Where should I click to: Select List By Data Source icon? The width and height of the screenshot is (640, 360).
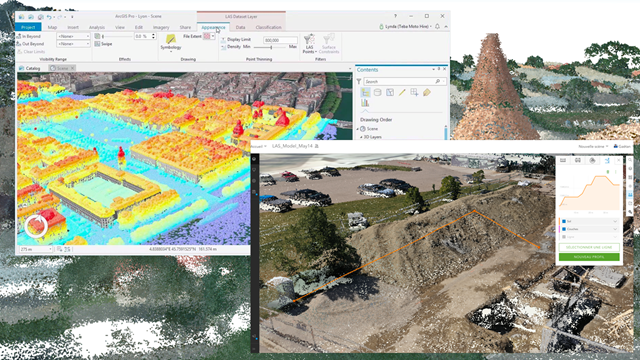(378, 93)
